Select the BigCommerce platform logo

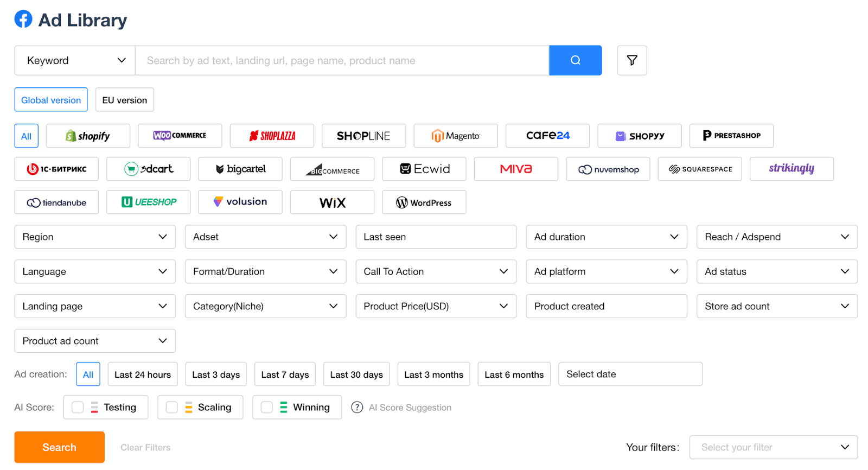point(332,169)
